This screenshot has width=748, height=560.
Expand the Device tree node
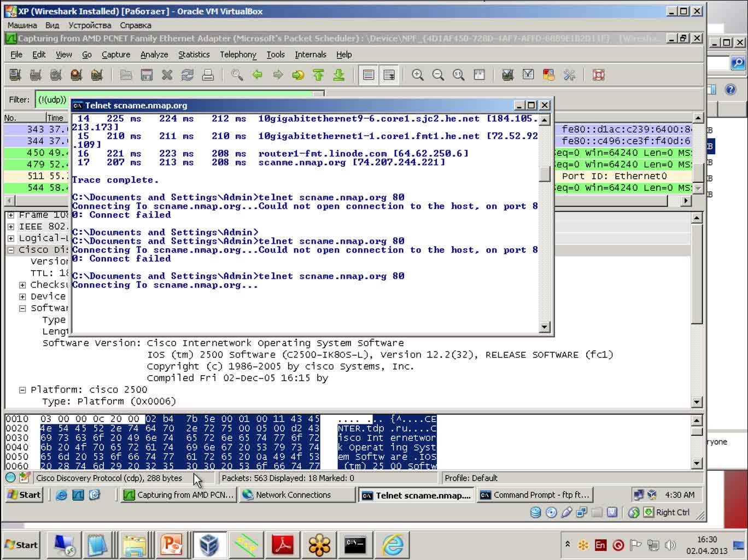tap(22, 296)
